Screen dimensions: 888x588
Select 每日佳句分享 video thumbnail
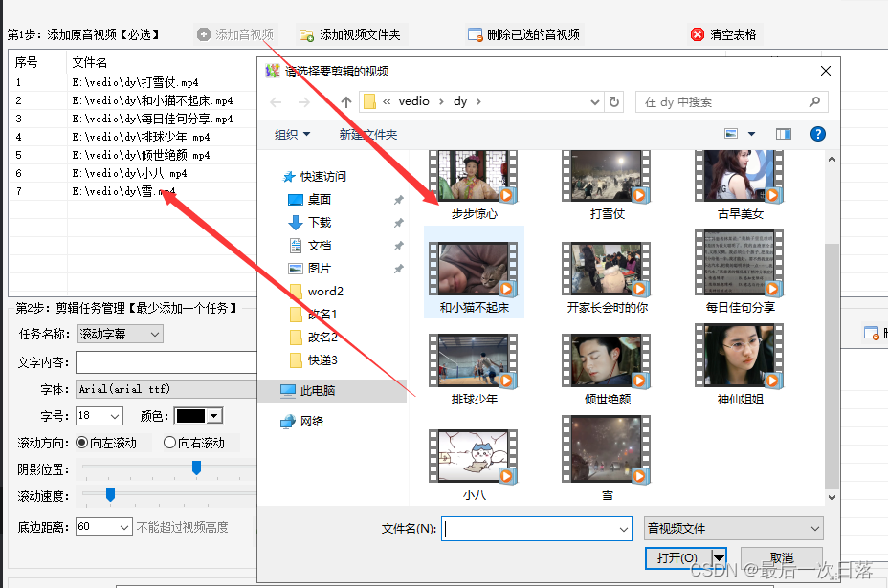point(740,272)
